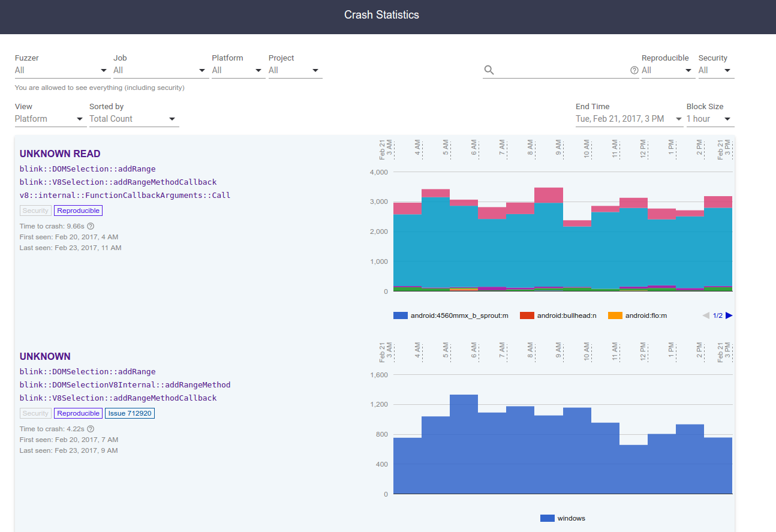Open the Security filter dropdown
This screenshot has width=776, height=532.
point(716,70)
